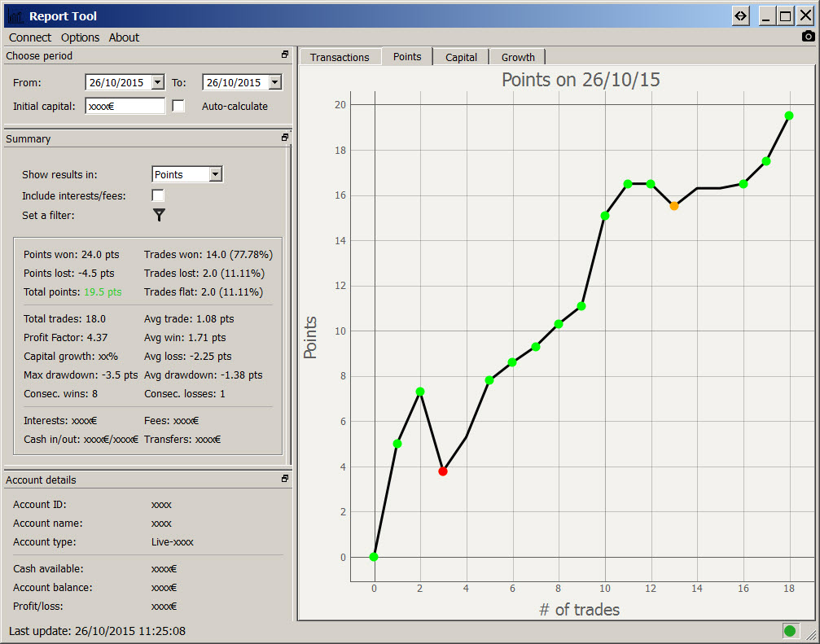
Task: Open the Connect menu
Action: click(30, 37)
